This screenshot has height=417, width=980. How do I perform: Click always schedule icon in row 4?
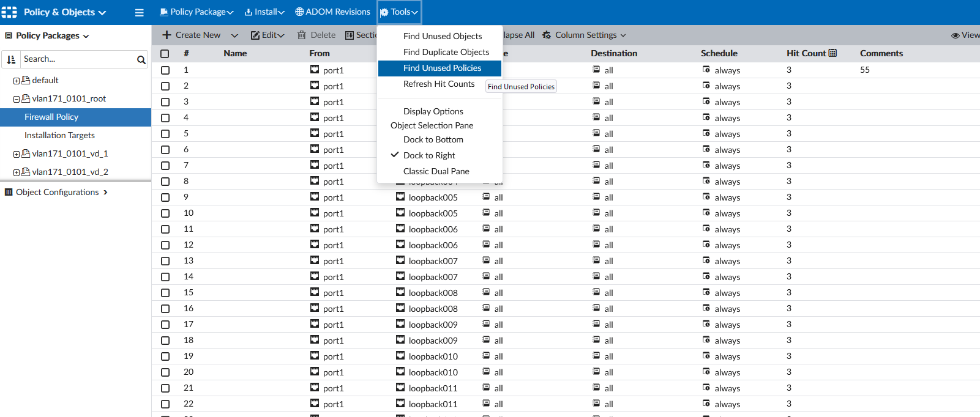click(706, 117)
